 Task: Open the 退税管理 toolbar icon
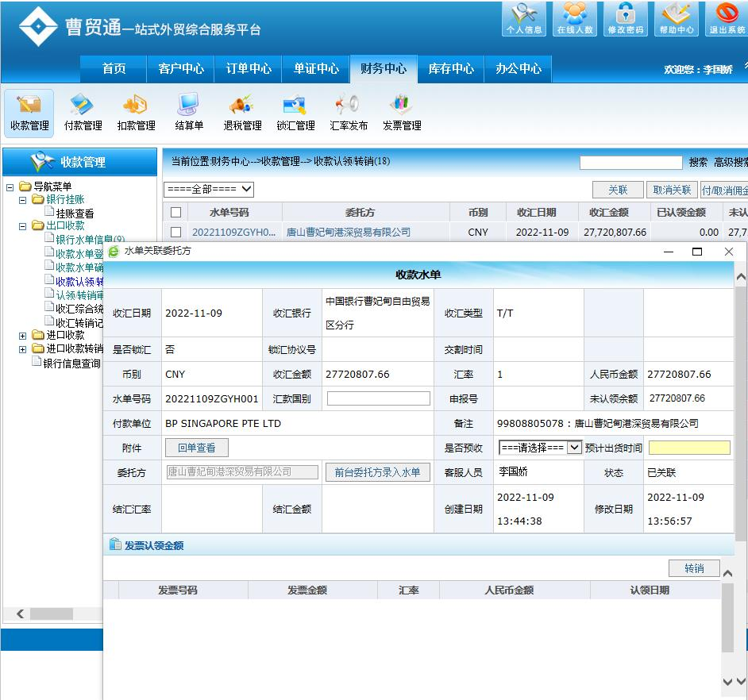pyautogui.click(x=242, y=113)
